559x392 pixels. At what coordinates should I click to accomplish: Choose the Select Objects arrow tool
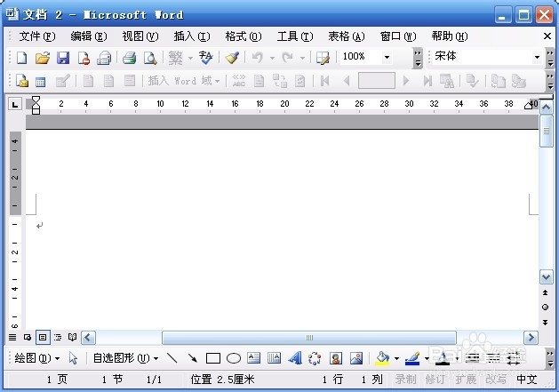coord(73,357)
